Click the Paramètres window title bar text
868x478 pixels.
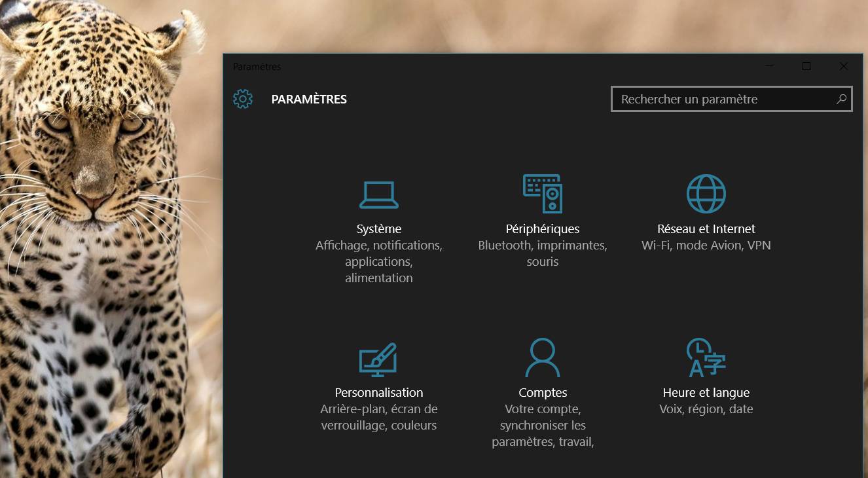(x=257, y=67)
